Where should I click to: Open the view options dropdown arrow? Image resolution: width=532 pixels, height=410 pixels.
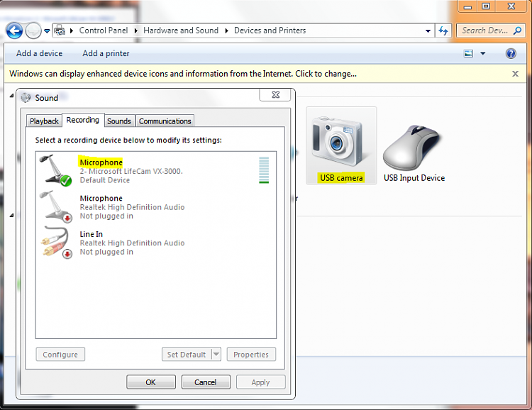[483, 53]
